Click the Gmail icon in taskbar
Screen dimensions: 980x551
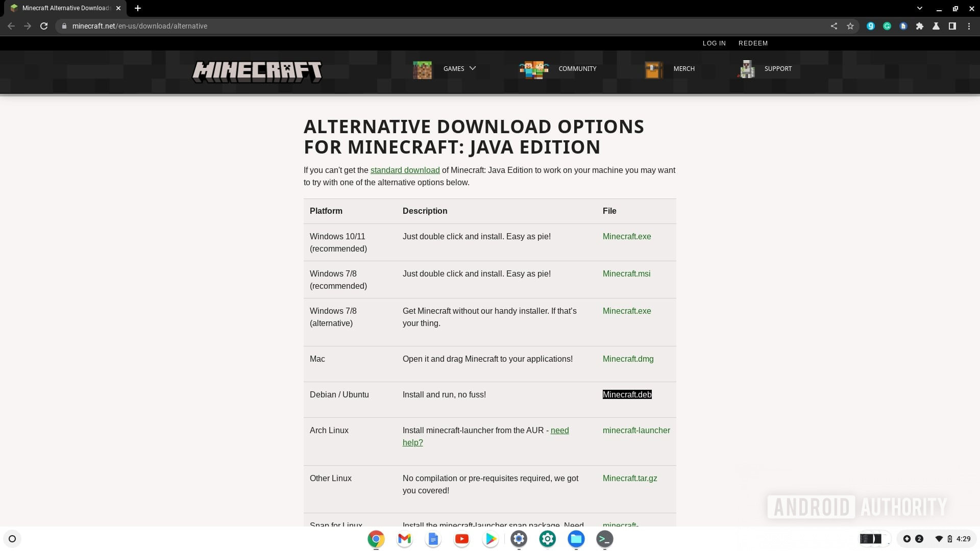[404, 538]
